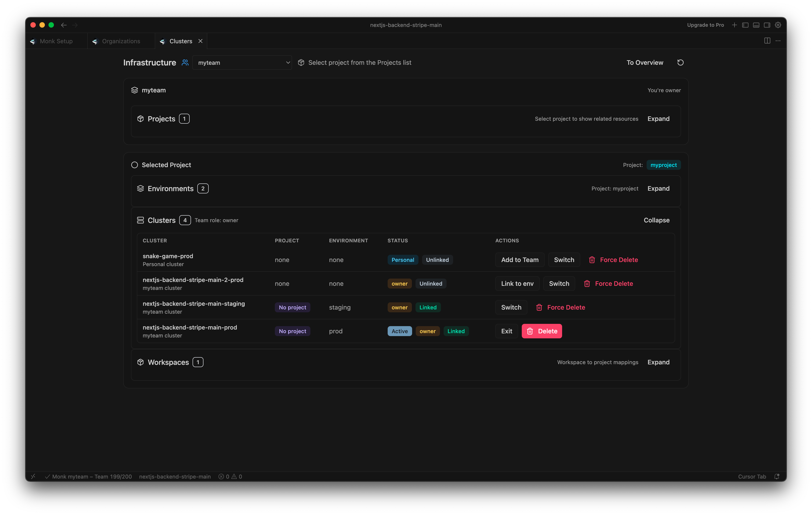This screenshot has width=812, height=515.
Task: Expand the Environments section
Action: [x=658, y=188]
